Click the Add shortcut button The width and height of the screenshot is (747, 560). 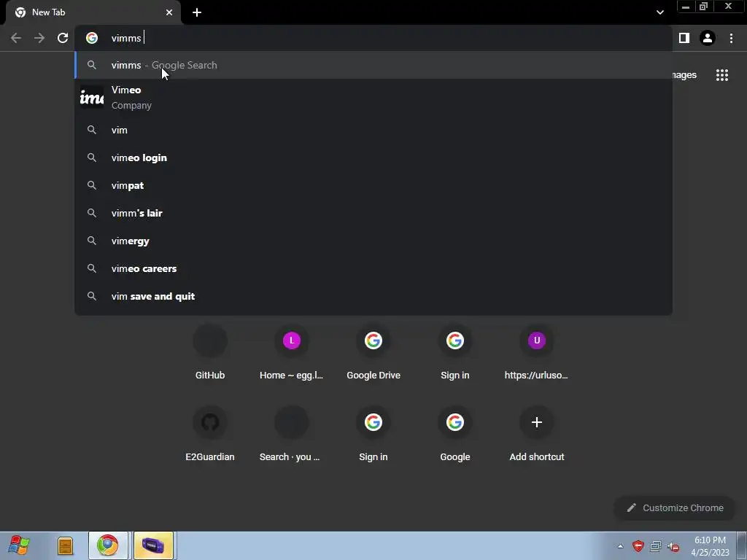coord(536,434)
